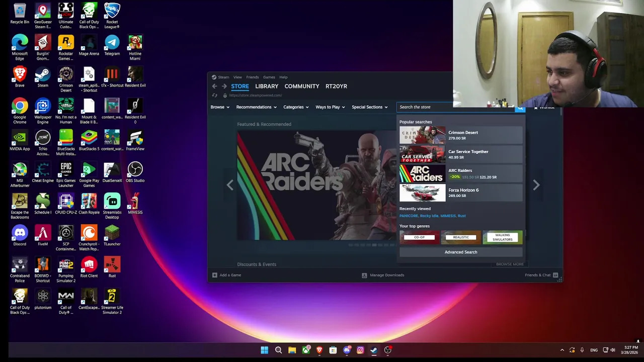This screenshot has height=362, width=644.
Task: Click the Advanced Search button
Action: tap(461, 252)
